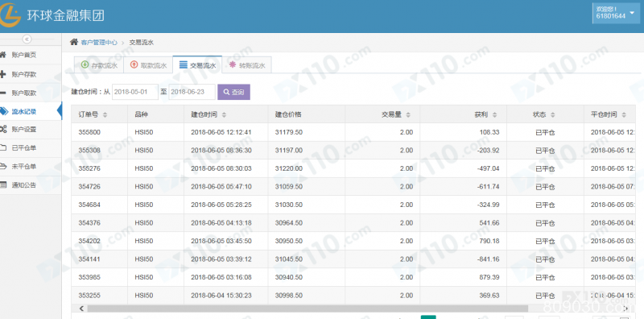
Task: Select order number 354202
Action: (89, 241)
